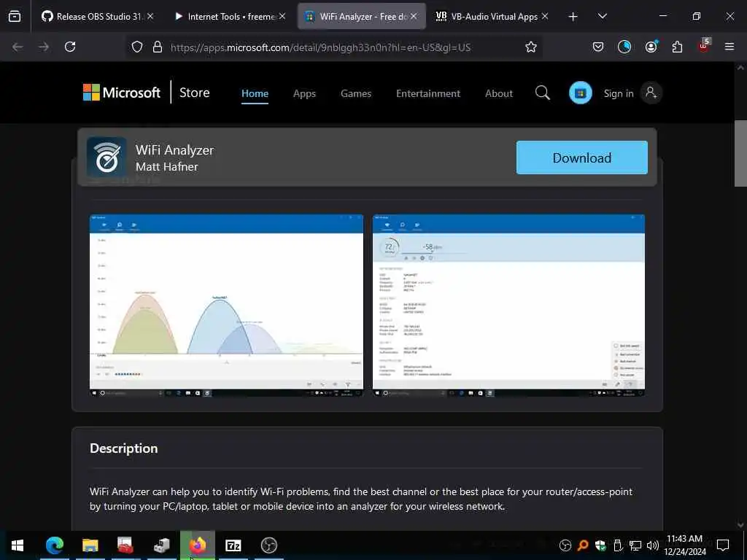
Task: Download the WiFi Analyzer app
Action: coord(581,157)
